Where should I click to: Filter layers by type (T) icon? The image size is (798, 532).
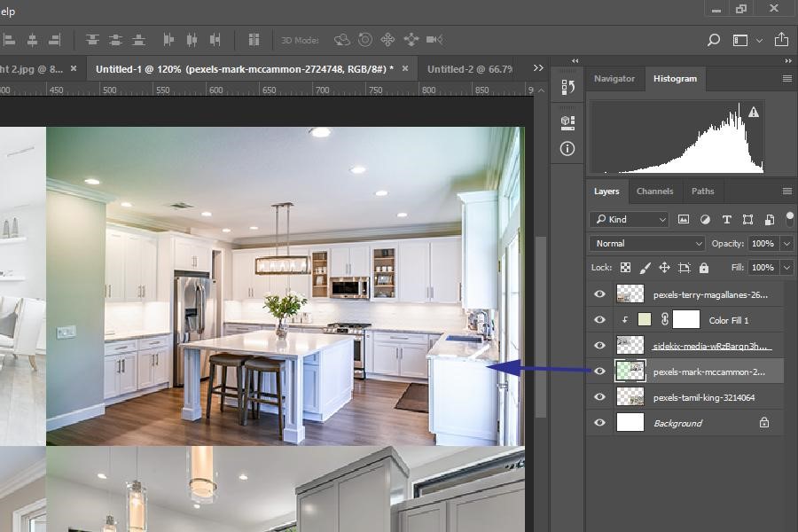click(x=726, y=219)
